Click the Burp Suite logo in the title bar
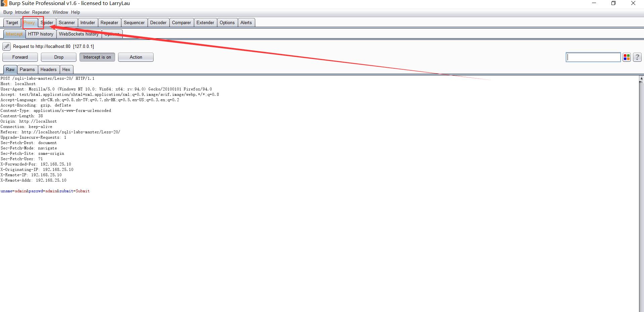The height and width of the screenshot is (312, 644). [x=4, y=3]
